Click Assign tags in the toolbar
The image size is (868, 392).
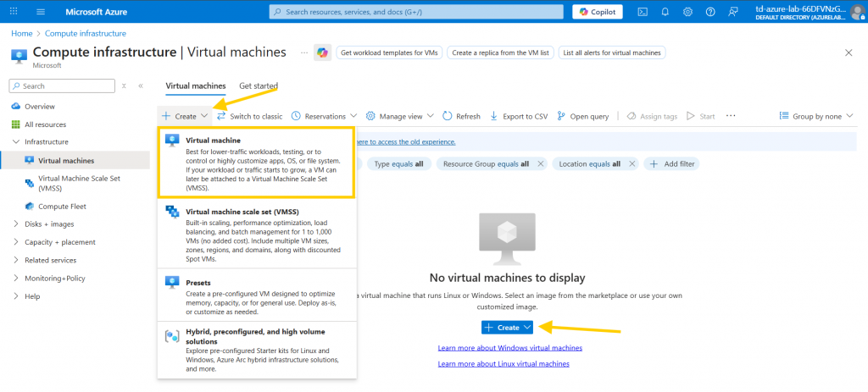pos(652,116)
